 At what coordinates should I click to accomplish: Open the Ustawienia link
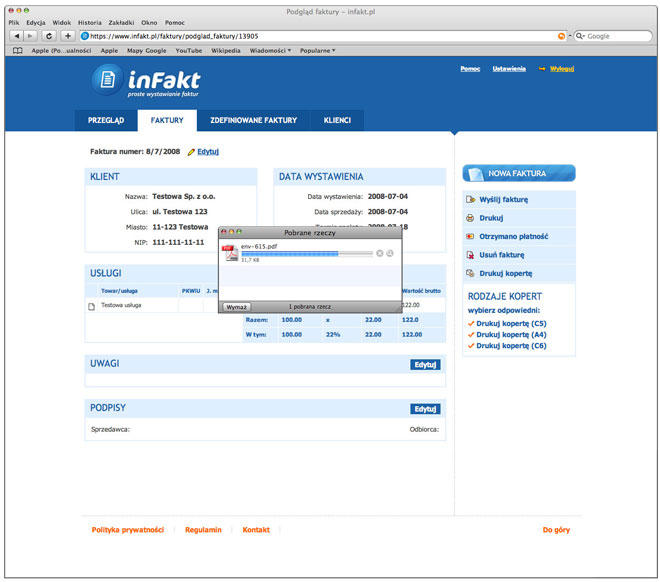click(509, 69)
